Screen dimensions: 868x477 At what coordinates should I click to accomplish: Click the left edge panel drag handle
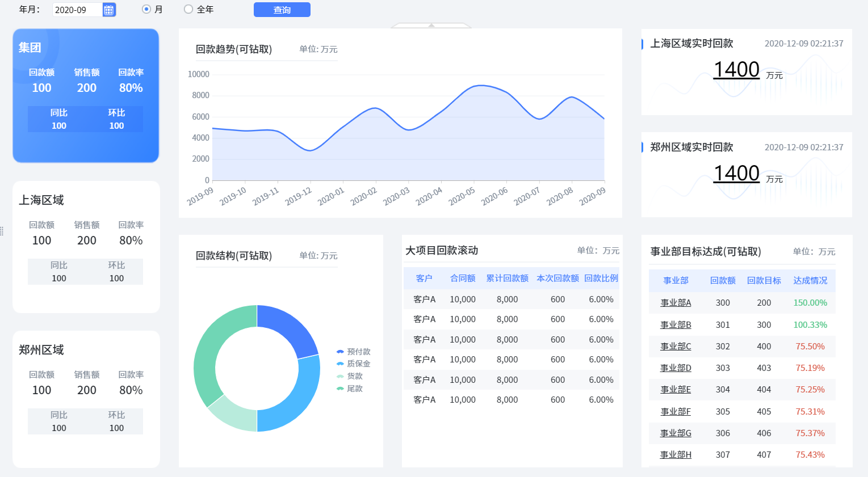point(2,231)
